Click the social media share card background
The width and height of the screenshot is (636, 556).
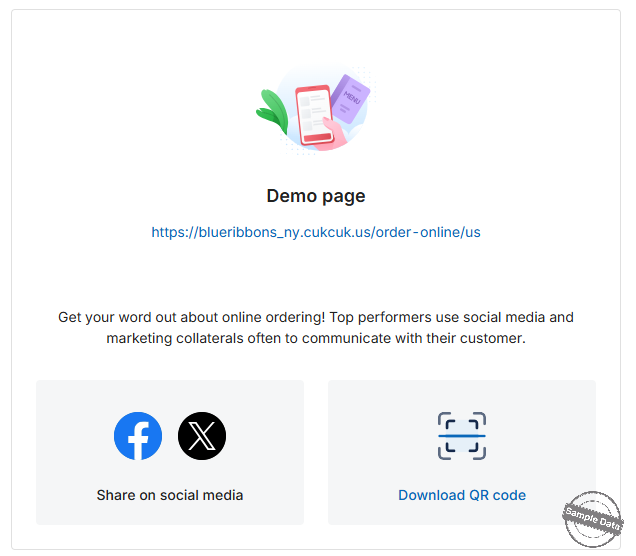pos(170,453)
